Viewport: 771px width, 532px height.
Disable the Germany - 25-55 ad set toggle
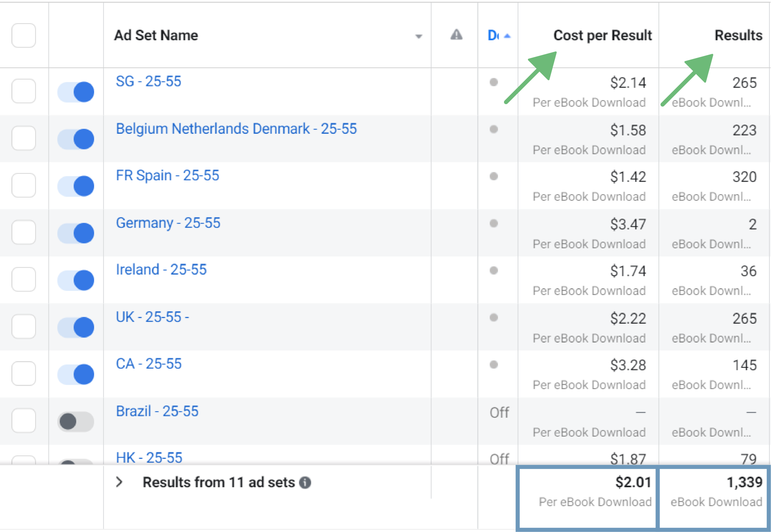point(76,233)
